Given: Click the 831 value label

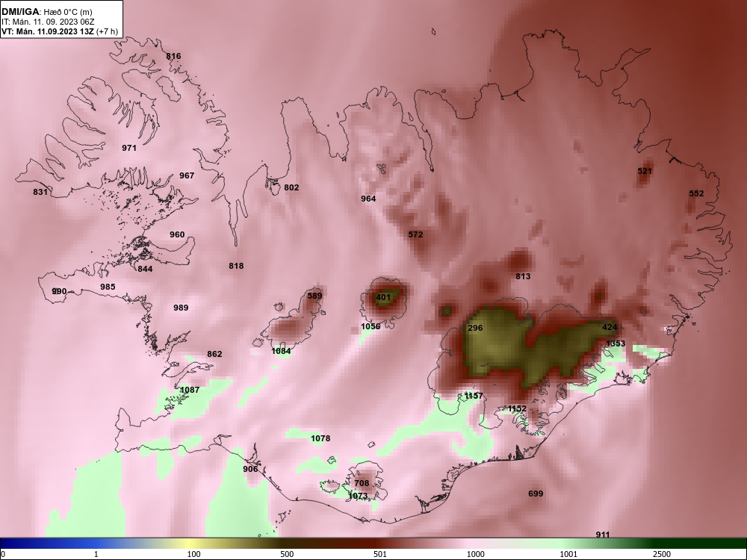Looking at the screenshot, I should [40, 192].
